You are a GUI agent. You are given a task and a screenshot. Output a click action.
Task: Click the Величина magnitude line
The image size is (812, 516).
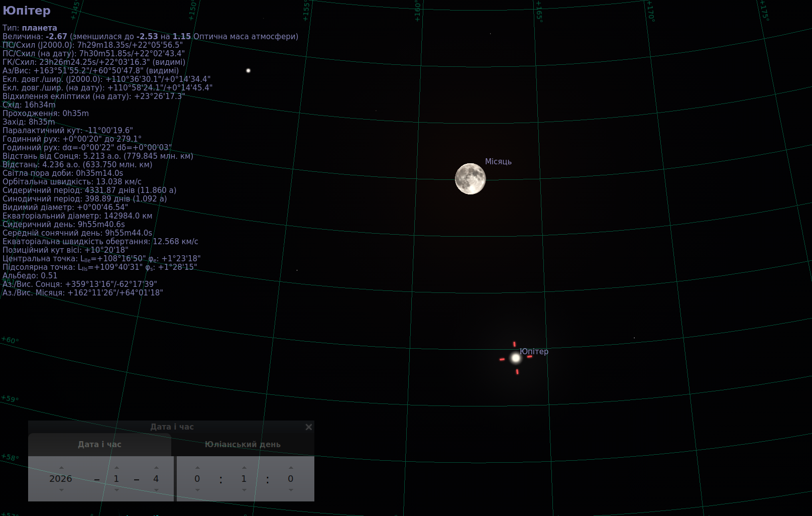click(150, 37)
